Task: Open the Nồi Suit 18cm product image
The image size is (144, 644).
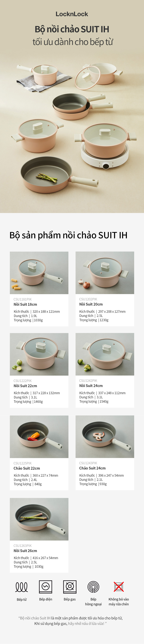Action: coord(39,273)
